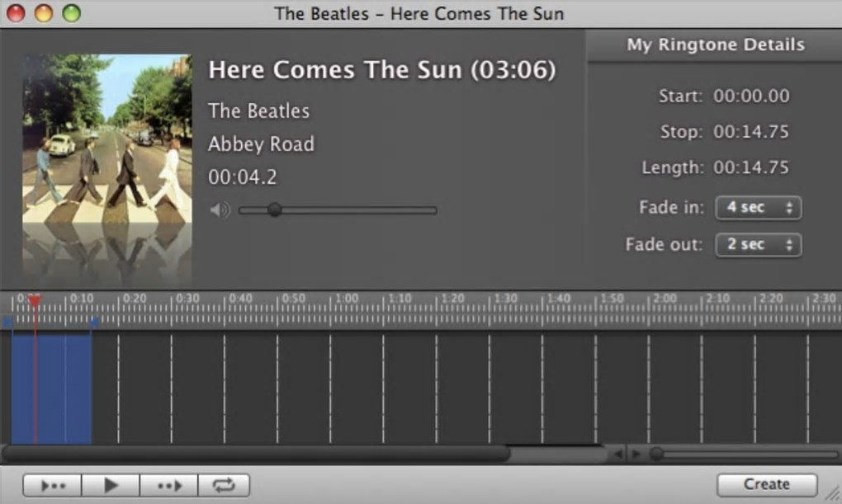
Task: Click the Create button
Action: [766, 484]
